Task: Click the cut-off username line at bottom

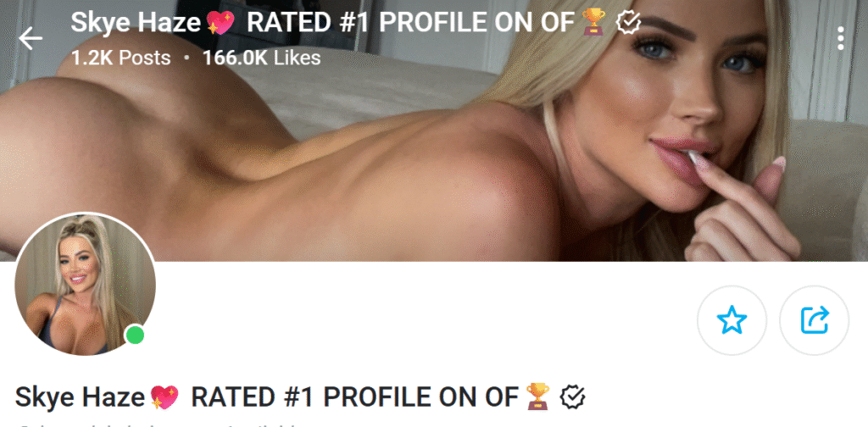Action: click(x=158, y=424)
